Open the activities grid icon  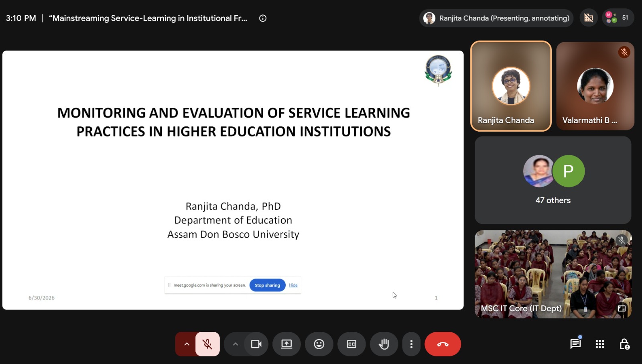pos(600,344)
